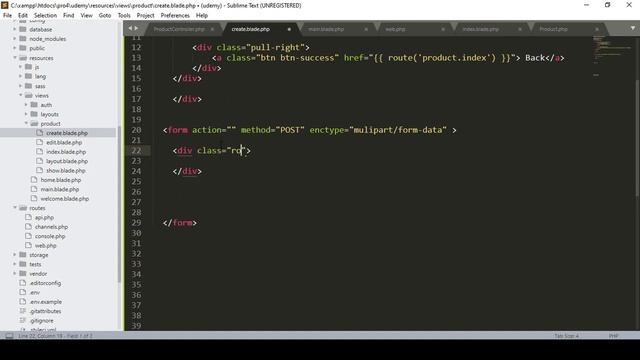Open the Goto menu

pyautogui.click(x=105, y=15)
